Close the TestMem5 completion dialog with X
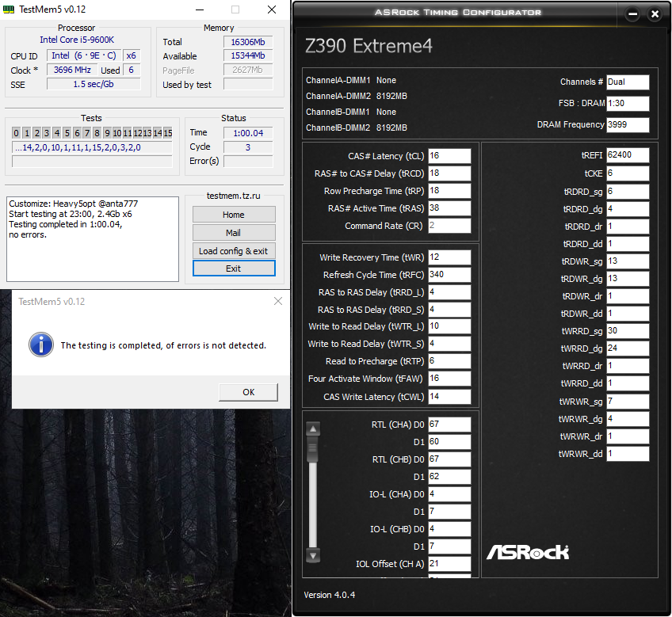This screenshot has height=617, width=672. point(278,301)
